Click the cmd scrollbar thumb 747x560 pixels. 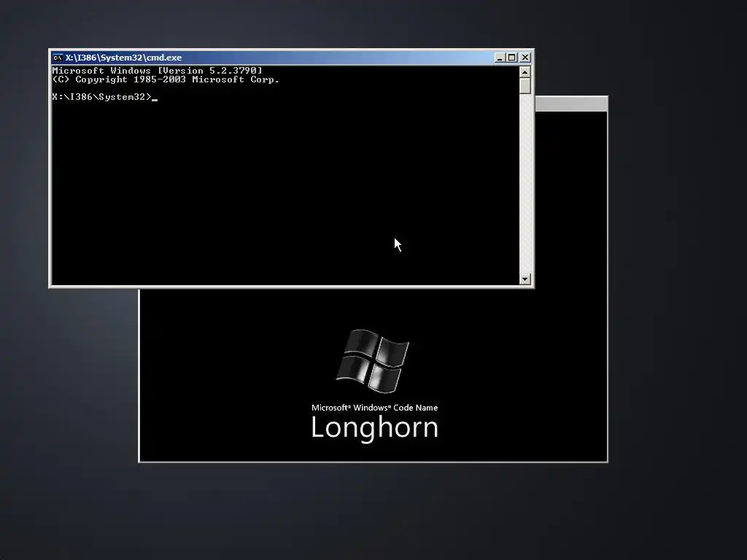[525, 86]
